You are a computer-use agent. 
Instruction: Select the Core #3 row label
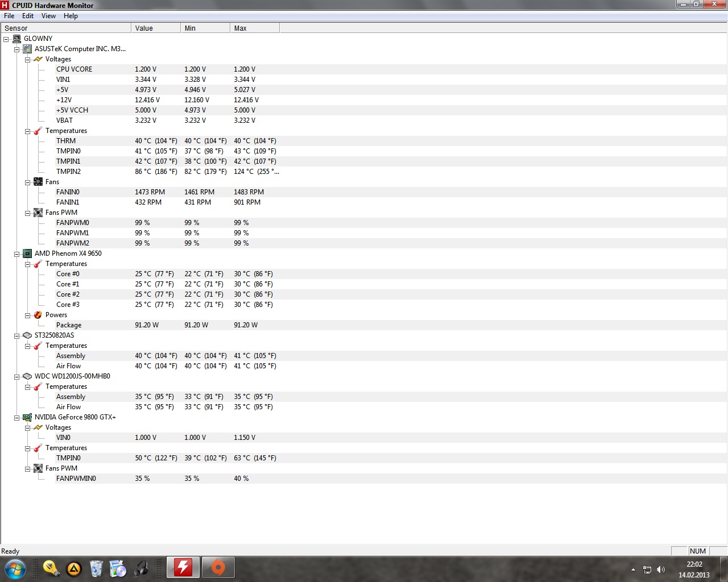click(68, 305)
